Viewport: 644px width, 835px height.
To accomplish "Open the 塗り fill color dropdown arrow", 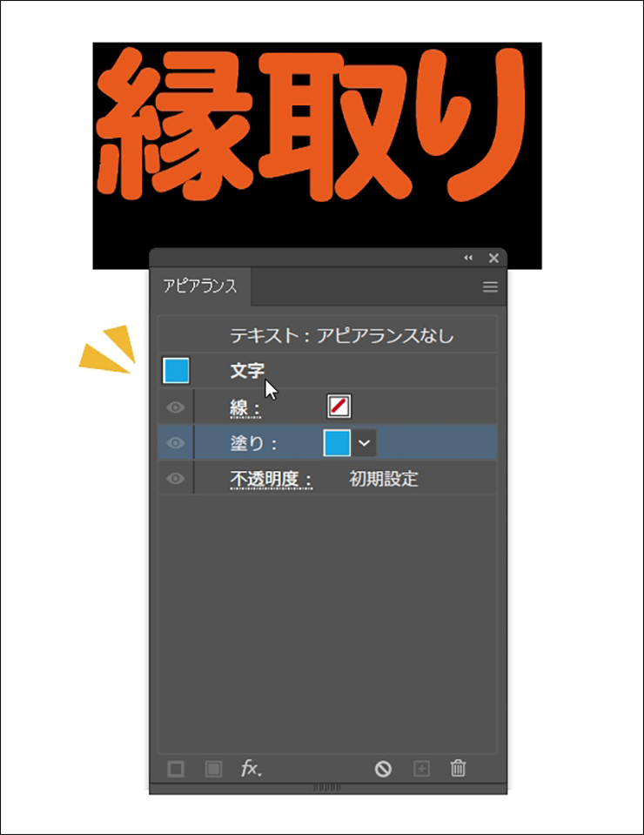I will click(x=365, y=443).
